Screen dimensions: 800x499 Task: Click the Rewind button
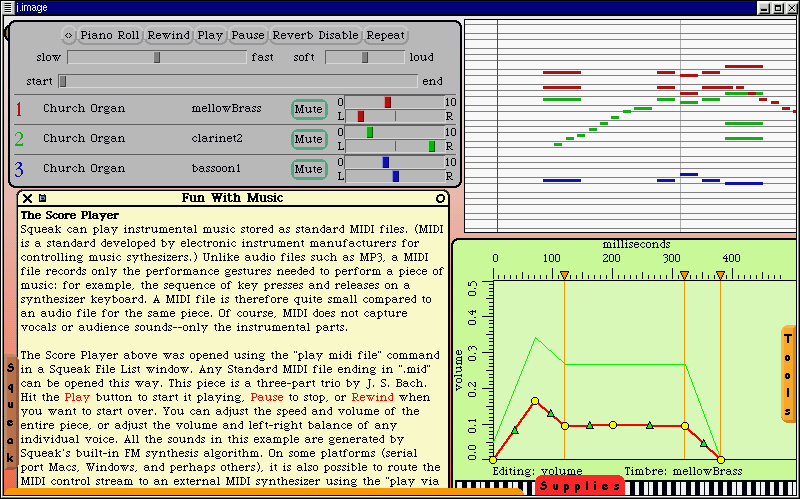click(168, 35)
